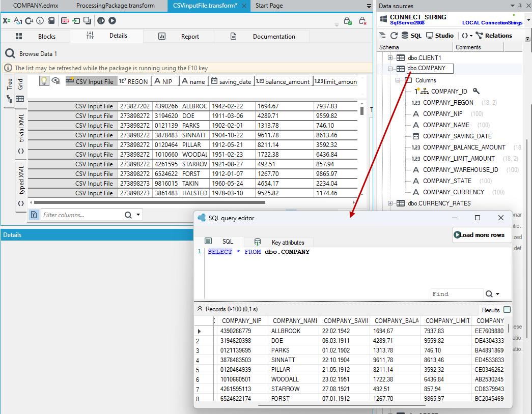The height and width of the screenshot is (414, 532).
Task: Open the circled-i information icon in the toolbar
Action: tap(40, 21)
